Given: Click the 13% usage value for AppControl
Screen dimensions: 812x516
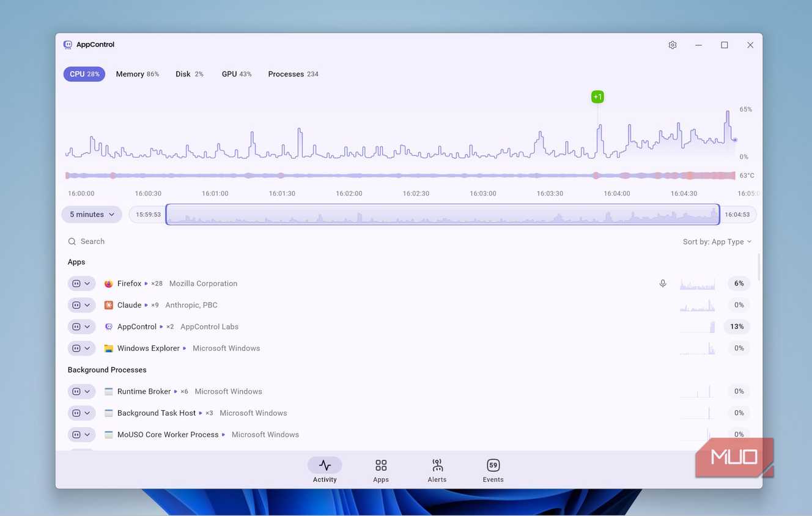Looking at the screenshot, I should pyautogui.click(x=737, y=326).
